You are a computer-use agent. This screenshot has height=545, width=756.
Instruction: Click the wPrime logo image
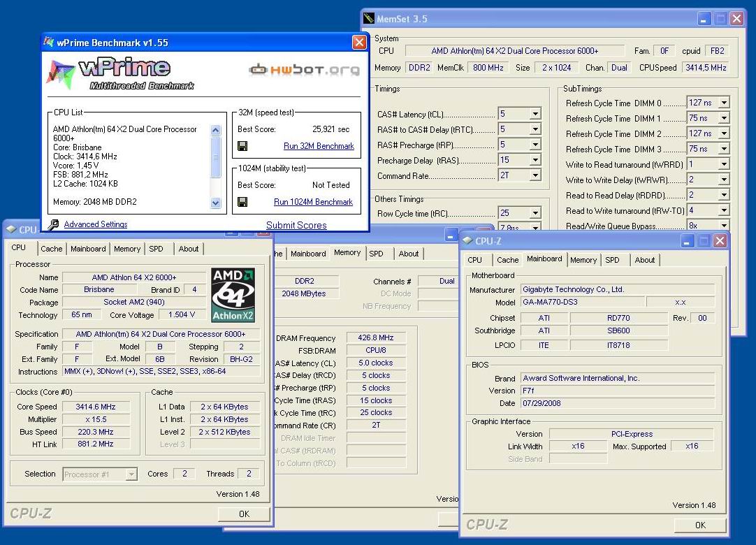point(121,74)
